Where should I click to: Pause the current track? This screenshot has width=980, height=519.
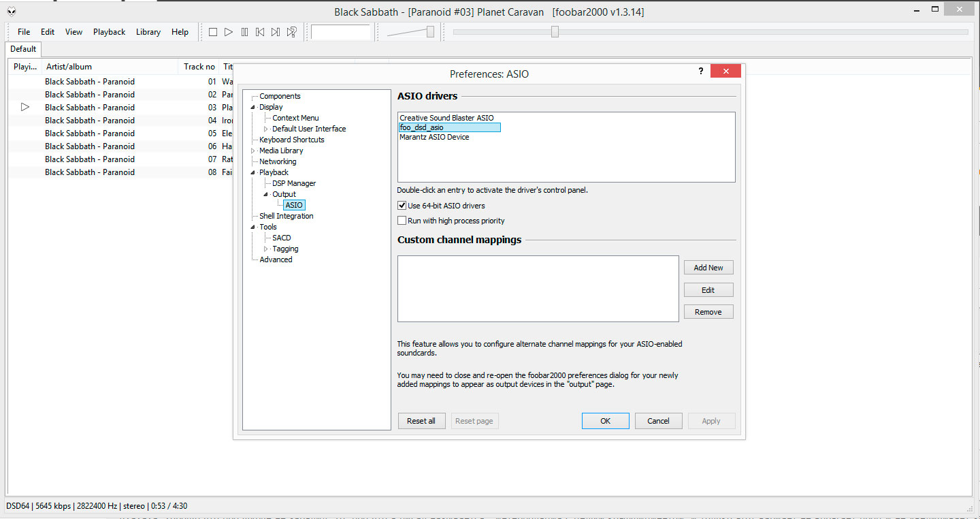tap(244, 32)
